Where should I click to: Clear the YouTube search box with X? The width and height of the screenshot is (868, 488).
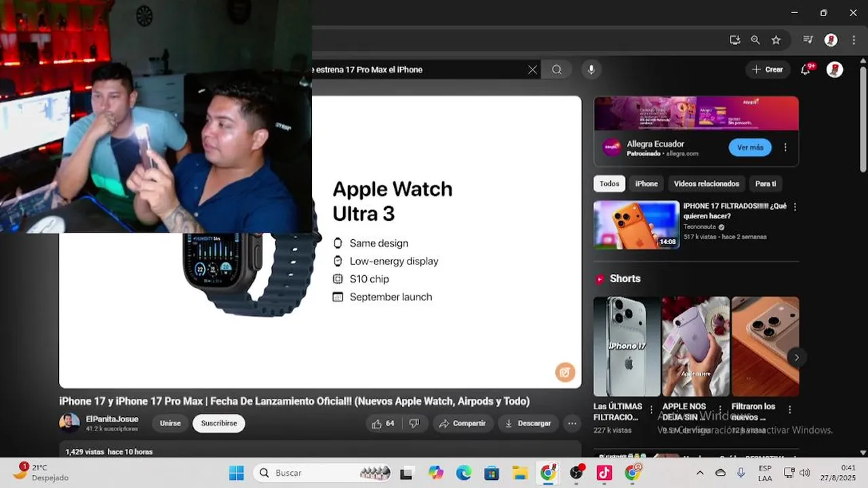532,69
